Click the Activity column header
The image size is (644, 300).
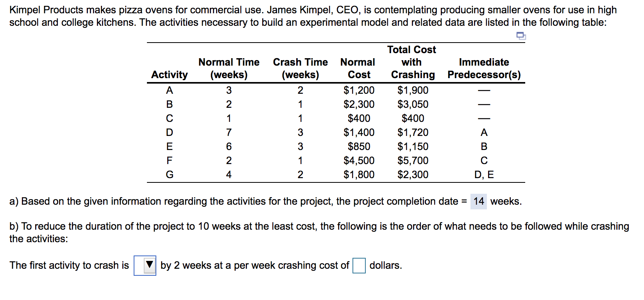coord(170,75)
